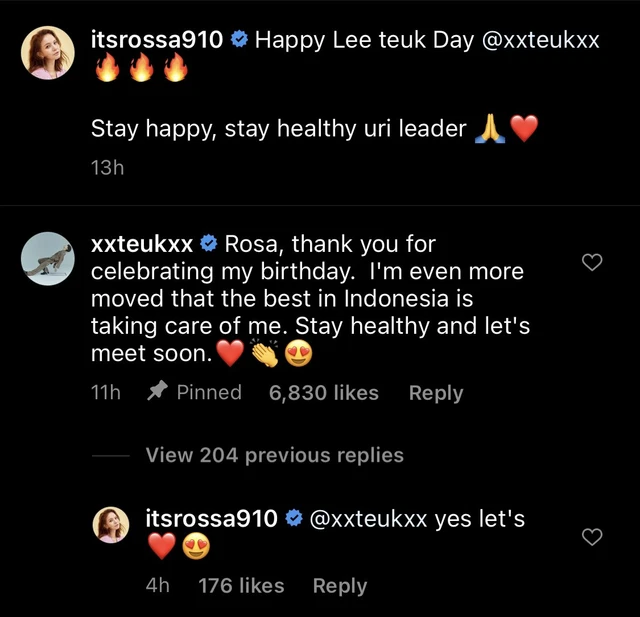This screenshot has height=617, width=640.
Task: Click verified badge next to xxteukxx username
Action: [209, 244]
